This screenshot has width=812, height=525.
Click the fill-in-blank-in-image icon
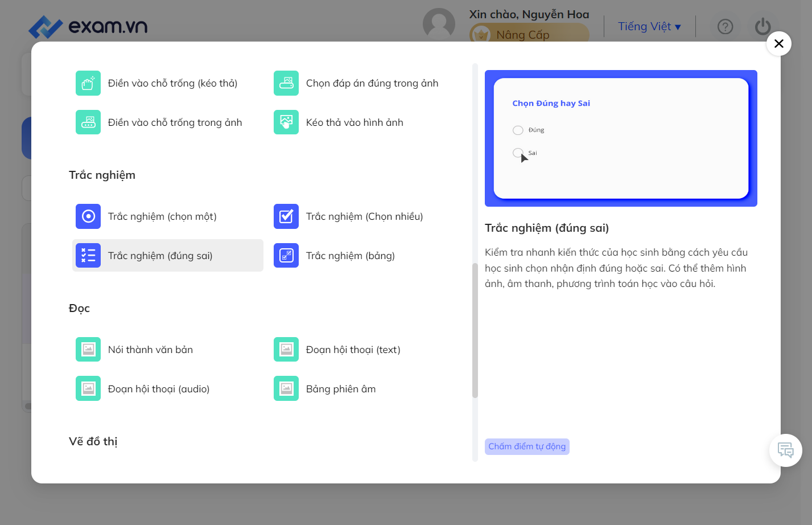click(88, 122)
